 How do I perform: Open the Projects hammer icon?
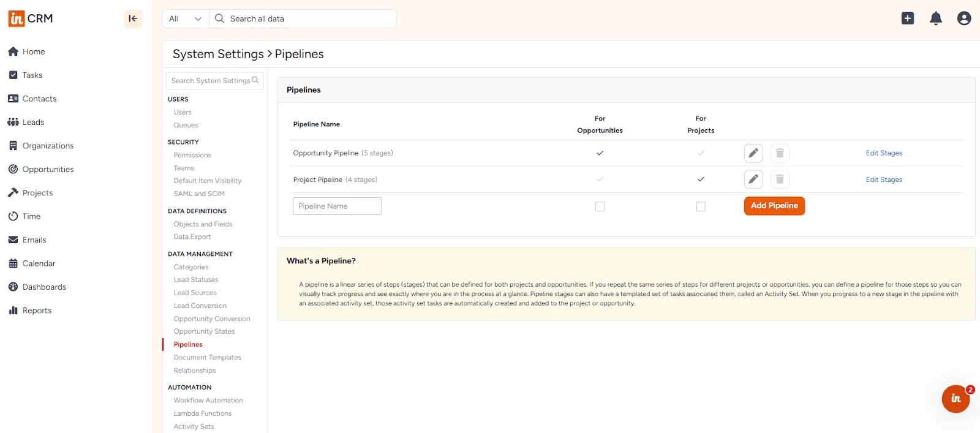pyautogui.click(x=13, y=192)
